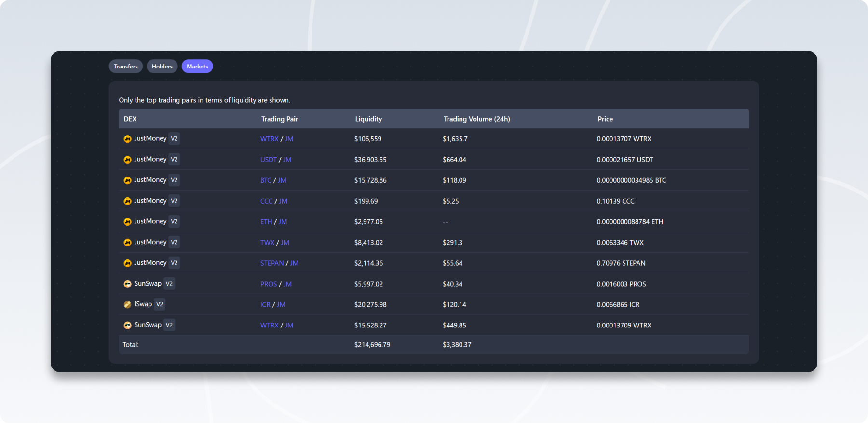Click the 0.70976 STEPAN price
This screenshot has height=423, width=868.
tap(621, 263)
